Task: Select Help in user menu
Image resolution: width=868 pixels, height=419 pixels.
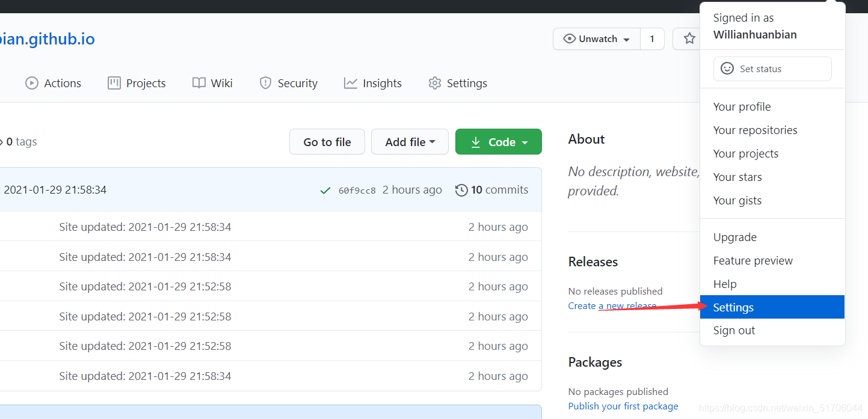Action: tap(772, 284)
